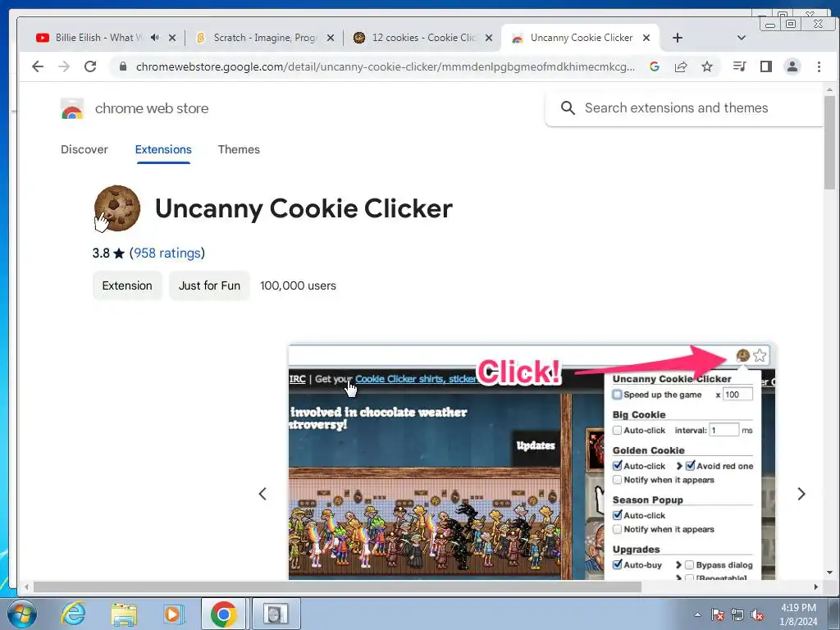Image resolution: width=840 pixels, height=630 pixels.
Task: Close the Scratch tab
Action: coord(331,38)
